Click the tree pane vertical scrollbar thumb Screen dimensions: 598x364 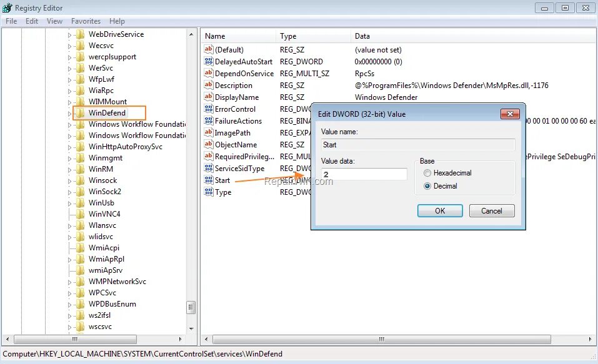point(191,307)
